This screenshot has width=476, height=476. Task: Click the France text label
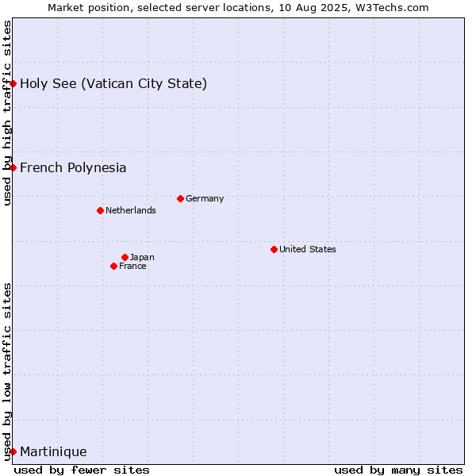tap(132, 267)
